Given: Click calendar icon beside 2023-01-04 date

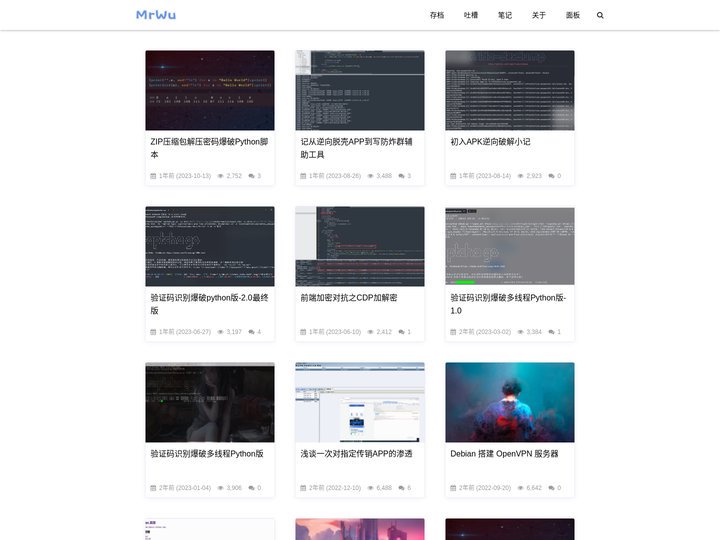Looking at the screenshot, I should [153, 488].
